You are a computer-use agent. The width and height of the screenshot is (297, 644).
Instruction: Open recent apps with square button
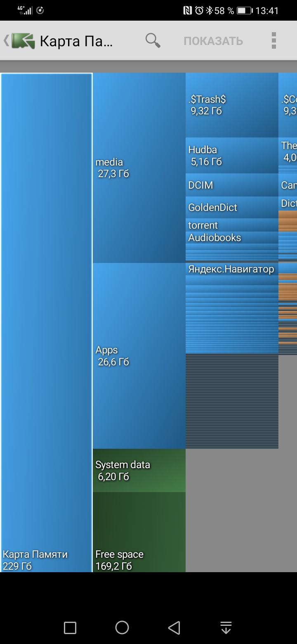pyautogui.click(x=70, y=628)
